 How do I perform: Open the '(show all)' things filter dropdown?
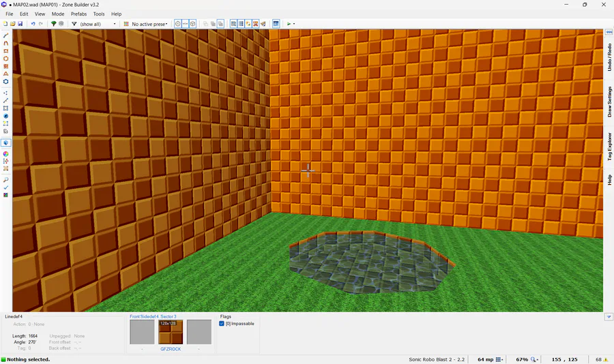(98, 24)
